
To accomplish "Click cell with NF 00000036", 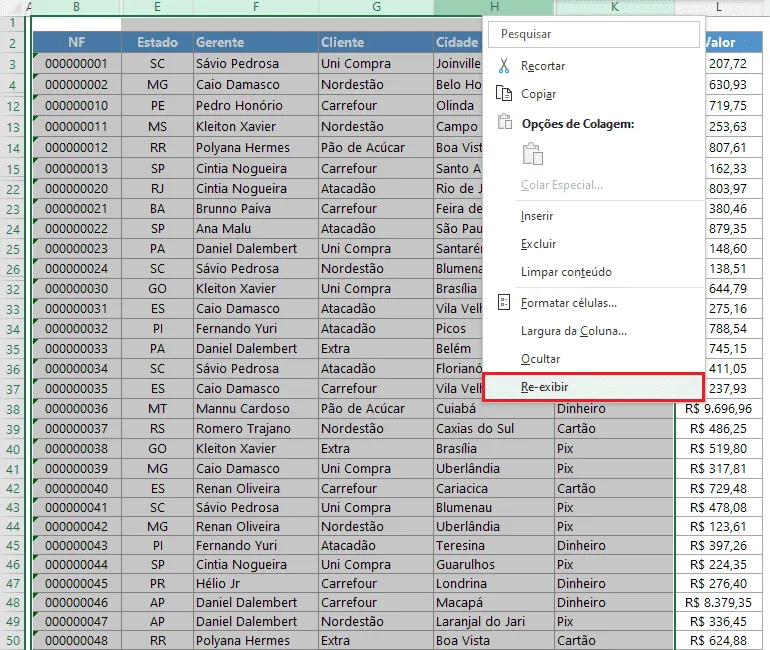I will point(77,408).
